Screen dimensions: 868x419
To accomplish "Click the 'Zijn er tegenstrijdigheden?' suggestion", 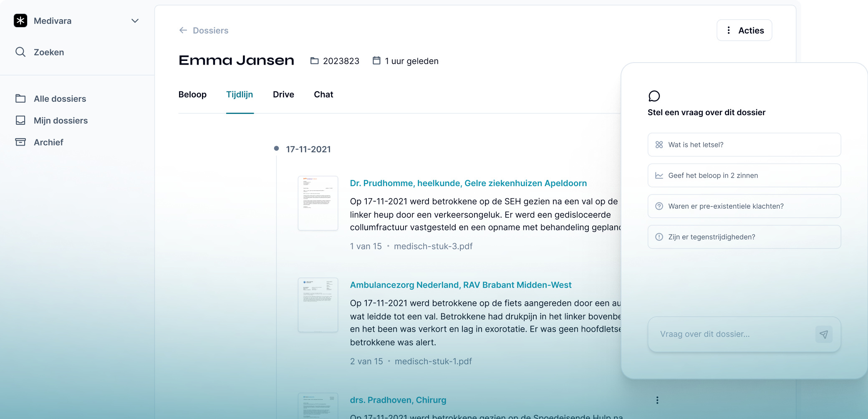I will 744,237.
